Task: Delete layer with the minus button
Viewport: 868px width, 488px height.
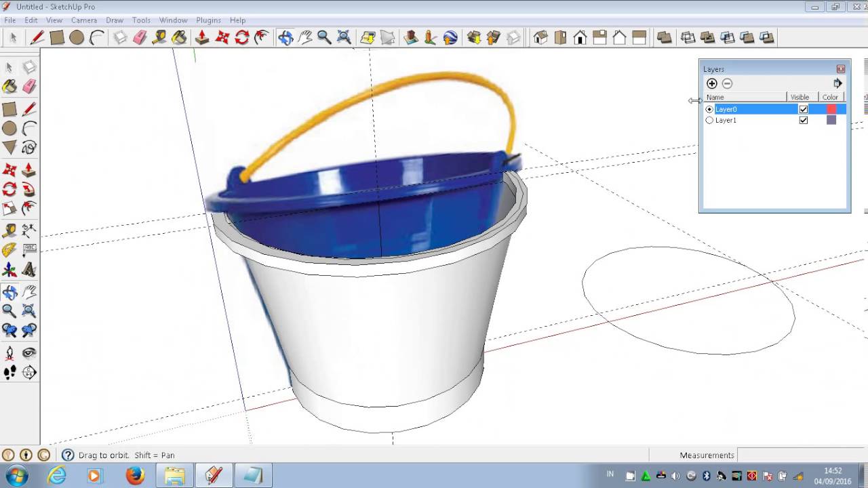Action: pyautogui.click(x=727, y=83)
